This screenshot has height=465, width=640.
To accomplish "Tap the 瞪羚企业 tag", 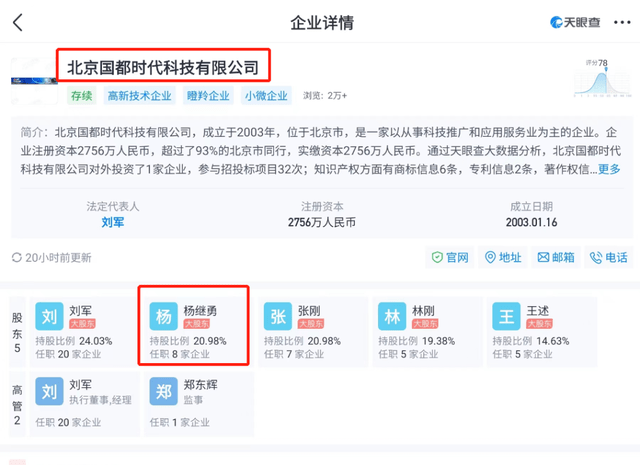I will (208, 96).
